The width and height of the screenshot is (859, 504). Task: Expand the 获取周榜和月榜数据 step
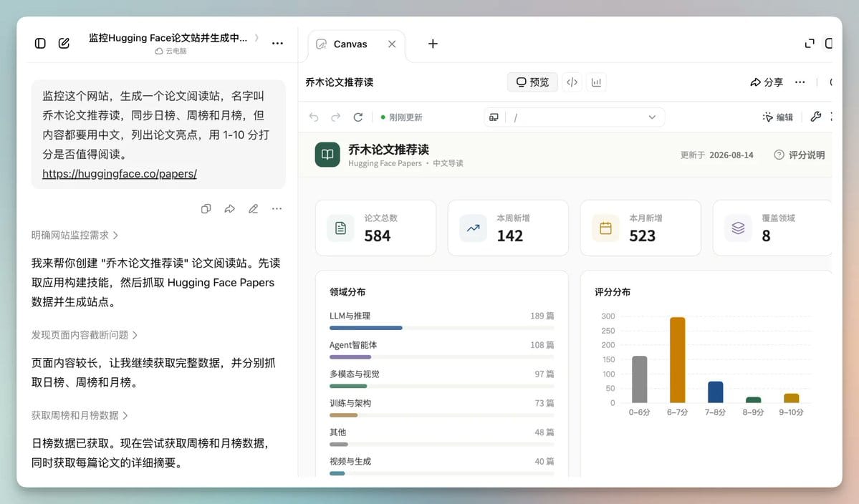(x=80, y=415)
